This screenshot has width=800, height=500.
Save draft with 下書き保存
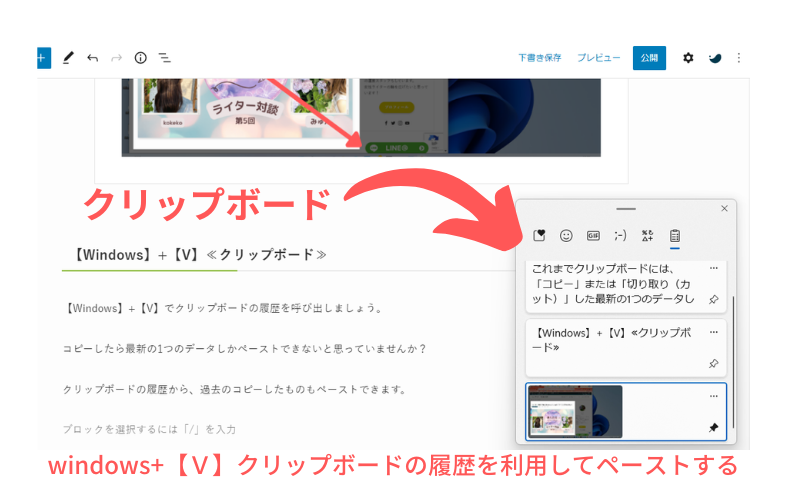pos(540,58)
